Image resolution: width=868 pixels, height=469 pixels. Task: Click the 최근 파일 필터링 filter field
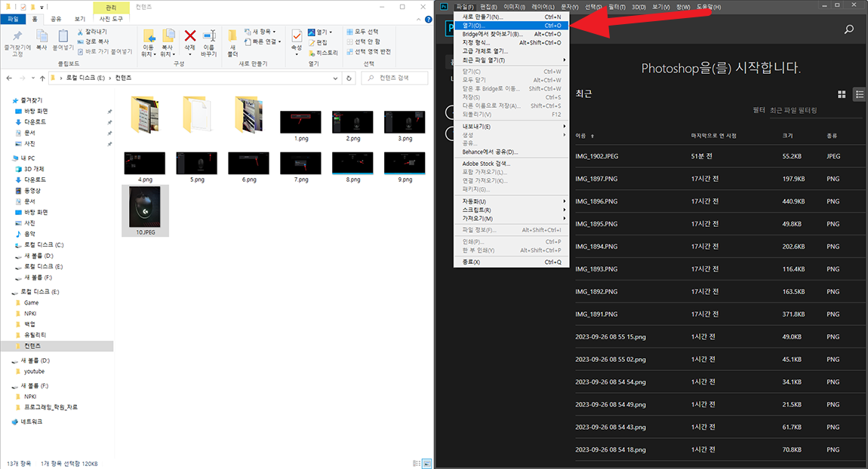817,111
